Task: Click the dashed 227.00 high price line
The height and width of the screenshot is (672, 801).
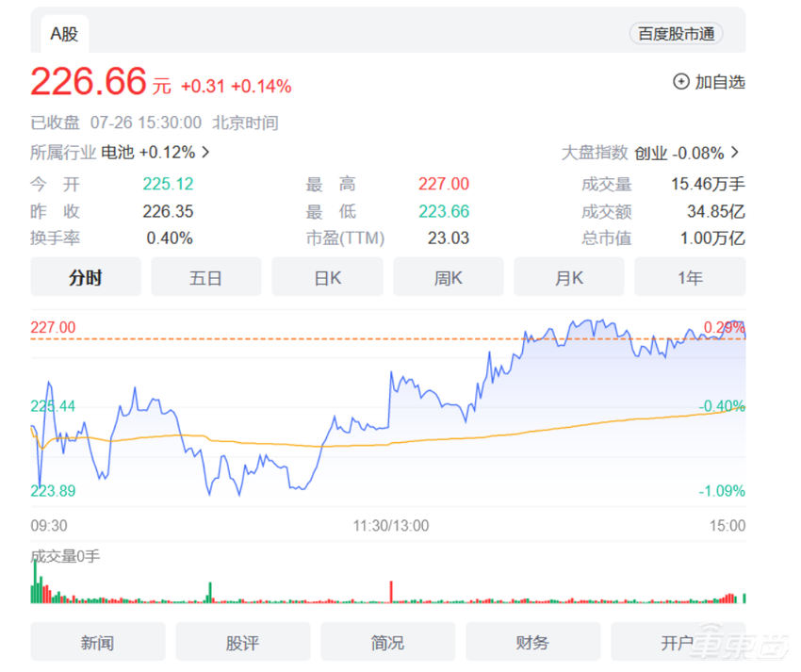Action: 377,341
